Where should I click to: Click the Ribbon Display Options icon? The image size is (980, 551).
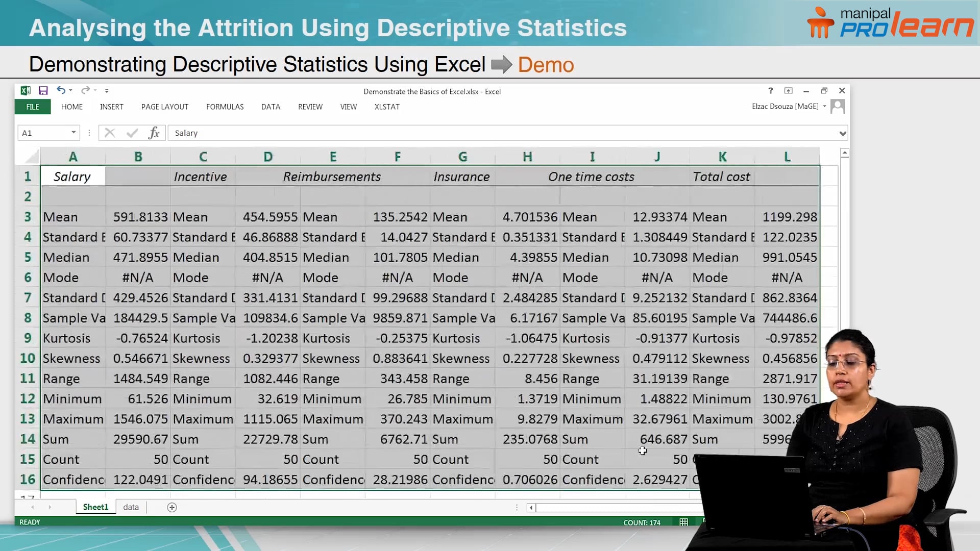(789, 91)
